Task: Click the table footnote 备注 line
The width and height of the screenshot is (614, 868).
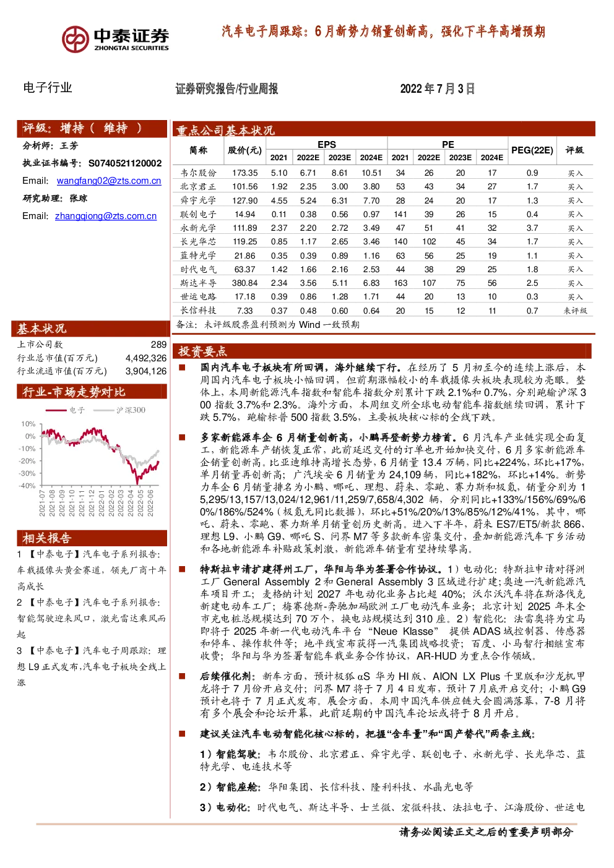Action: [267, 325]
